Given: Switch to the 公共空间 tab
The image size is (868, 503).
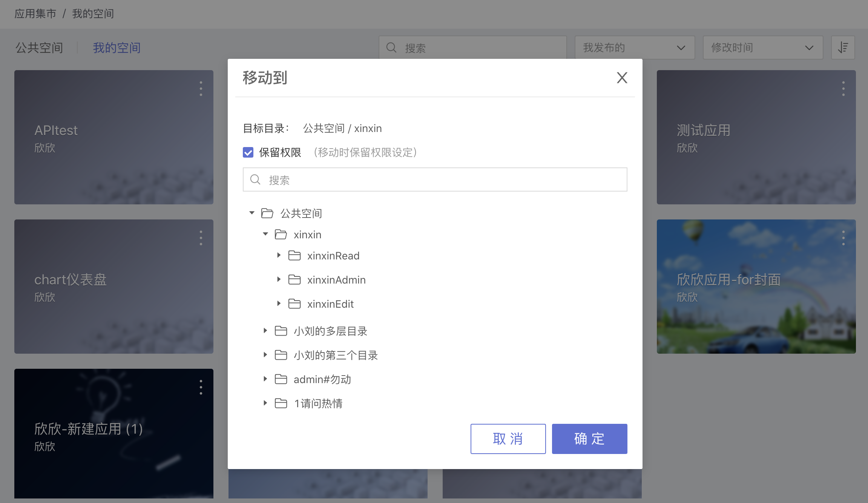Looking at the screenshot, I should click(x=39, y=48).
